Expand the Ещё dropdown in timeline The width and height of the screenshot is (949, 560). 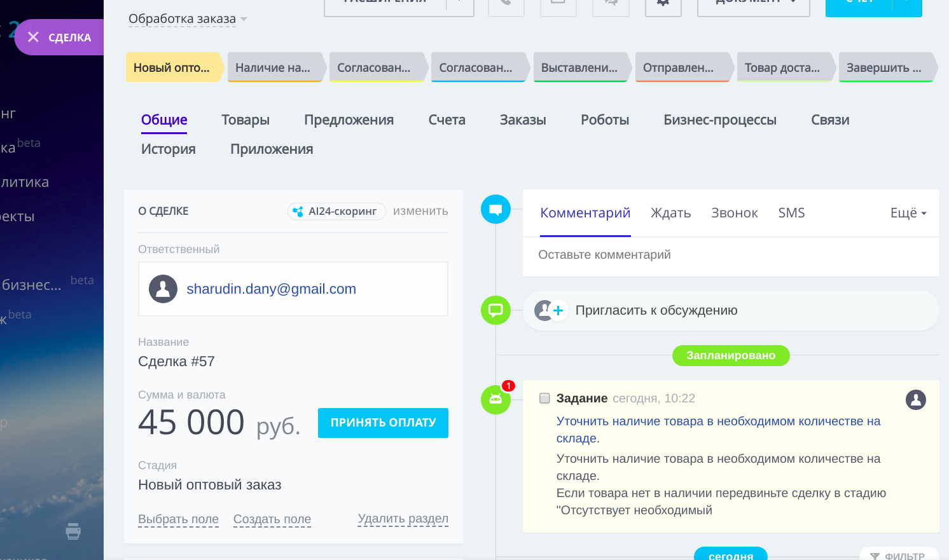point(908,213)
